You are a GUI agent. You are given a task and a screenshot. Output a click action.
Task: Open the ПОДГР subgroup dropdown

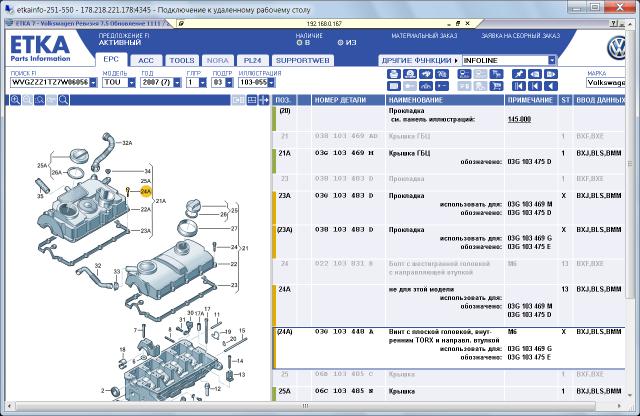229,82
